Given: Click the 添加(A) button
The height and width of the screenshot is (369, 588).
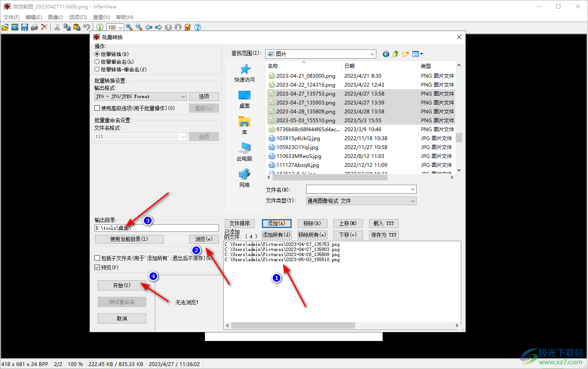Looking at the screenshot, I should point(276,223).
